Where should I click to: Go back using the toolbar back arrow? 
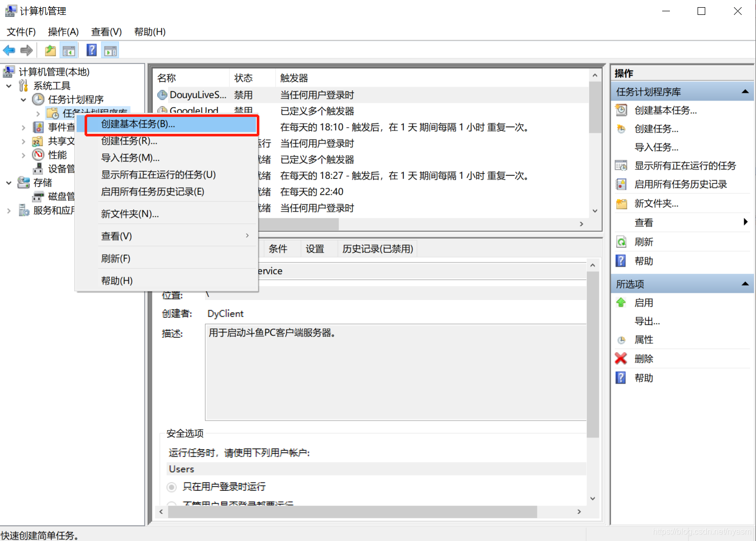pos(9,50)
